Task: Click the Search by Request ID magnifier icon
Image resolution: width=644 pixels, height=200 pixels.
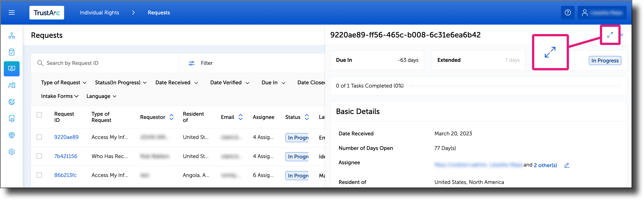Action: point(40,63)
